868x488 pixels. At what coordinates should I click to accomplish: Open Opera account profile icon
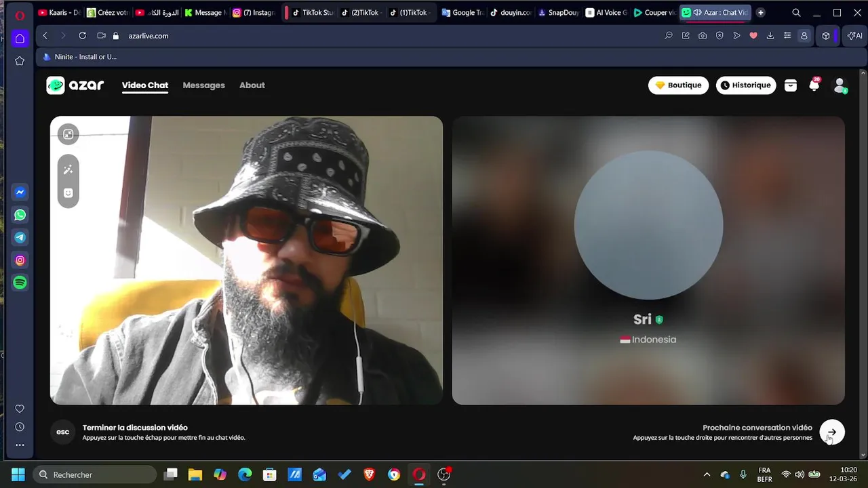[x=804, y=36]
